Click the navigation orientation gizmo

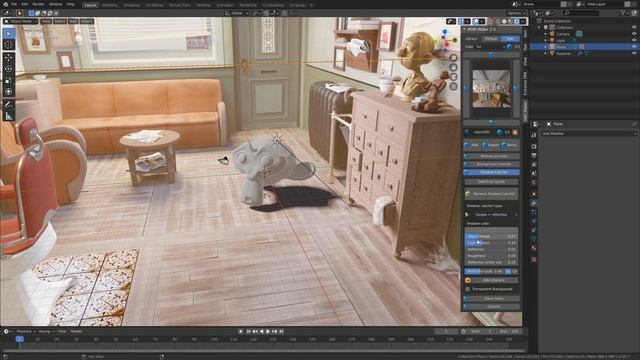[446, 41]
